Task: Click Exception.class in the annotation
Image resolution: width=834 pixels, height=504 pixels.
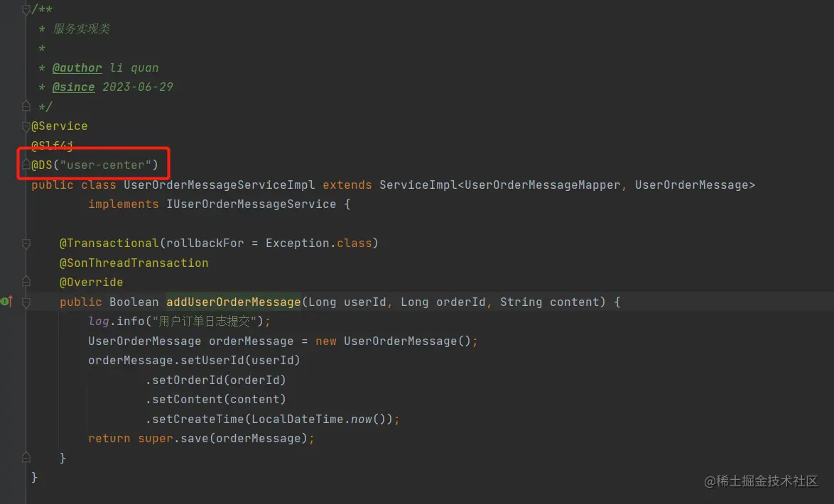Action: tap(318, 243)
